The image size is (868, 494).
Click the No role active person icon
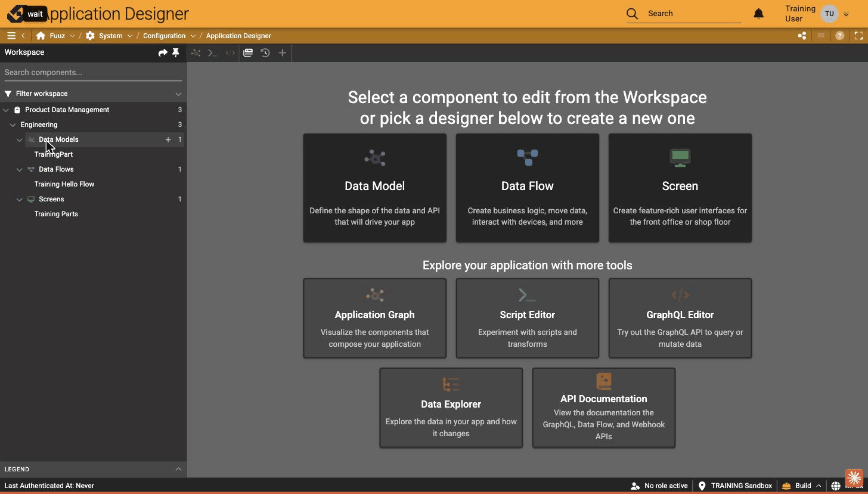click(x=635, y=486)
